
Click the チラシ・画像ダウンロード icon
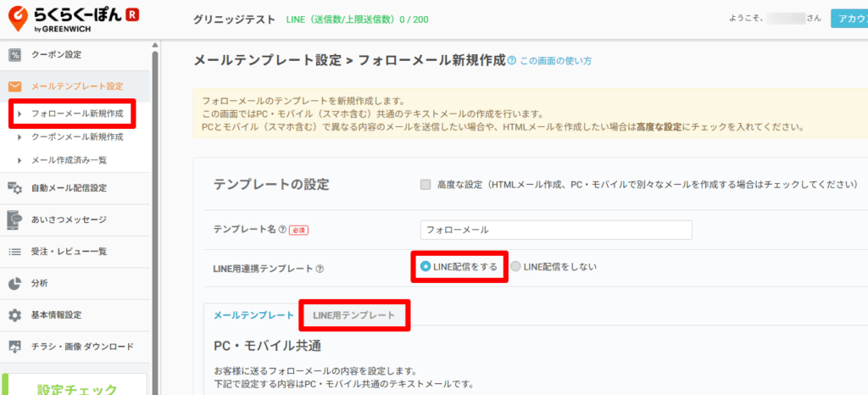click(x=14, y=347)
